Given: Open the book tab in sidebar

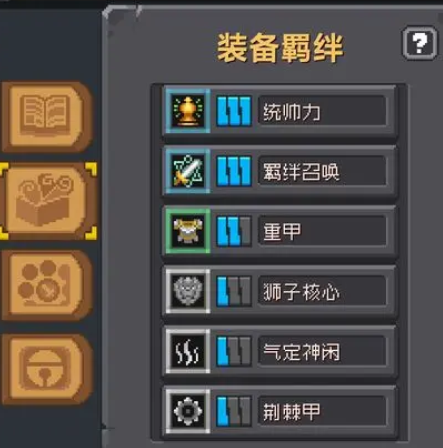Looking at the screenshot, I should point(47,117).
